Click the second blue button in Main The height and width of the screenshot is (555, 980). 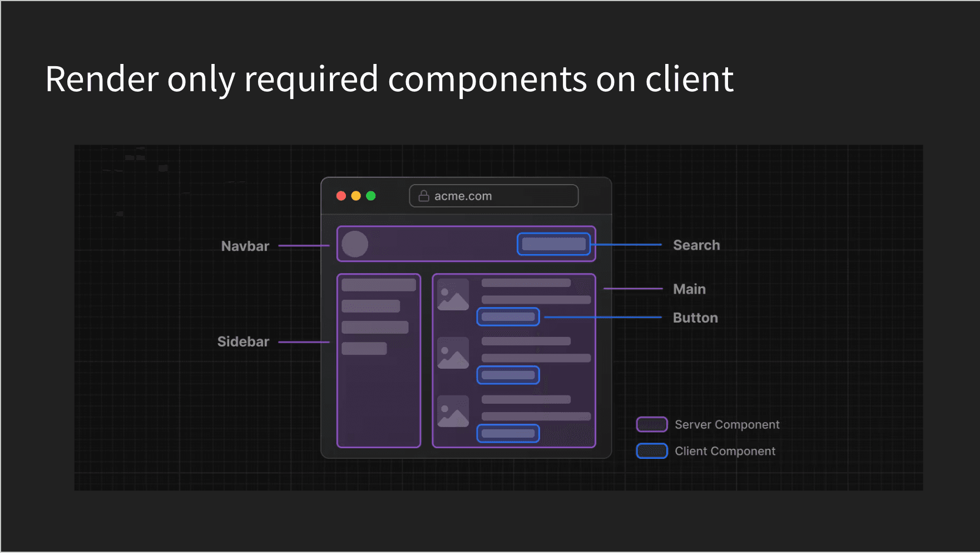point(508,375)
